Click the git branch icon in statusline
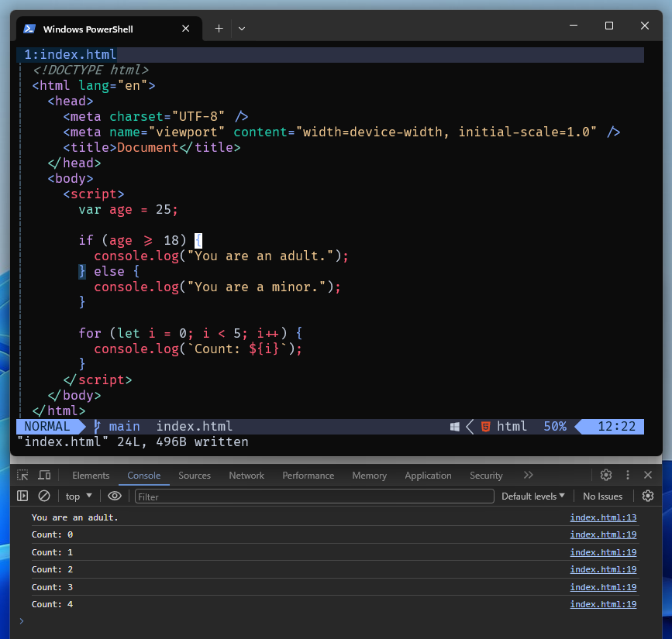The width and height of the screenshot is (672, 639). (98, 427)
